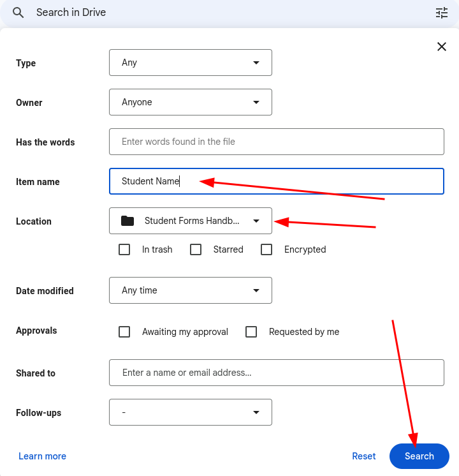Image resolution: width=459 pixels, height=476 pixels.
Task: Select the Requested by me checkbox
Action: click(x=251, y=332)
